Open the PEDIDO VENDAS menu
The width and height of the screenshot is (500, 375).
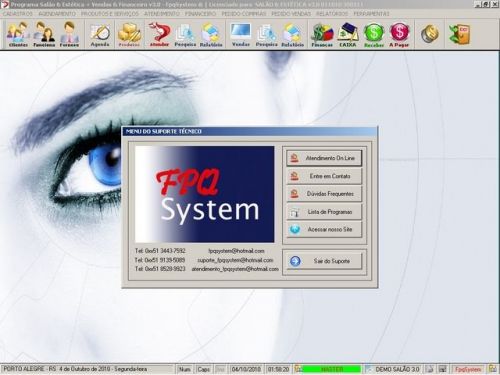coord(291,14)
